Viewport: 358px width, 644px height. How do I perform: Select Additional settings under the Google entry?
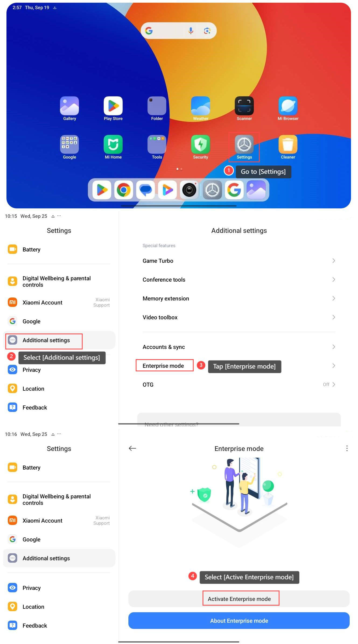click(x=59, y=340)
